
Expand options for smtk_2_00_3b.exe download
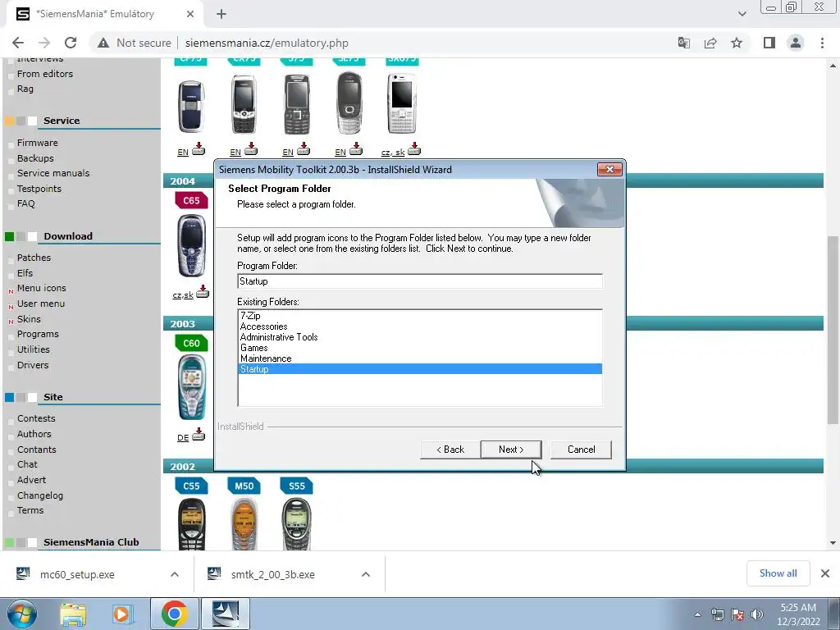click(366, 574)
